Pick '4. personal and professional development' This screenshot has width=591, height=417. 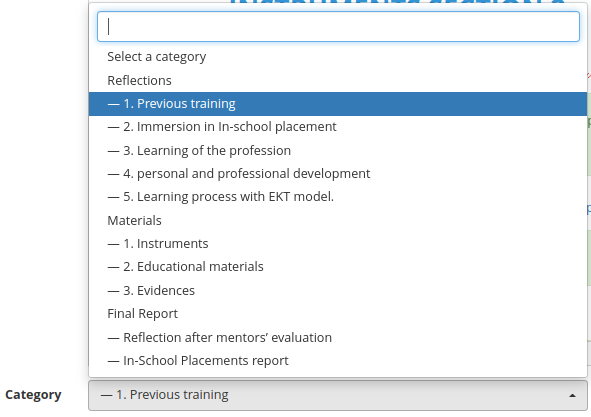338,174
